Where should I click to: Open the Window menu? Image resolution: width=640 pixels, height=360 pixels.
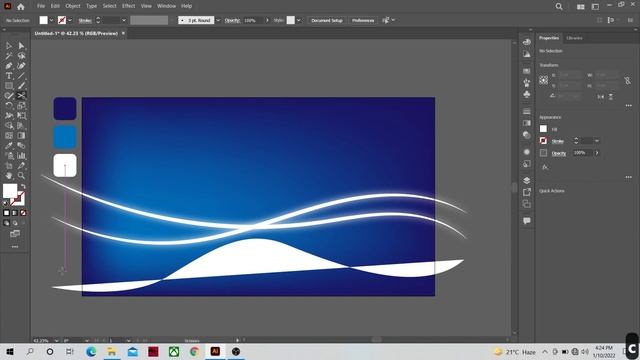coord(166,6)
